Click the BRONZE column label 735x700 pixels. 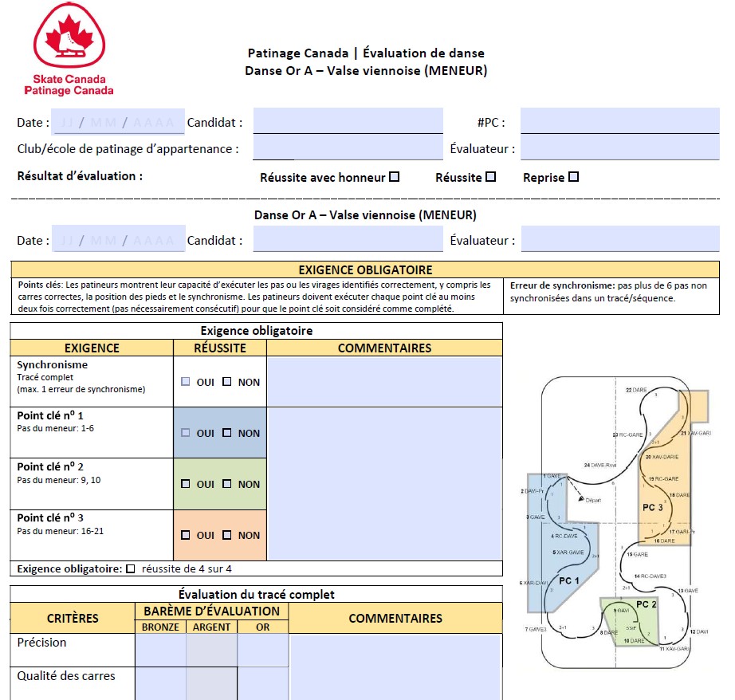160,627
